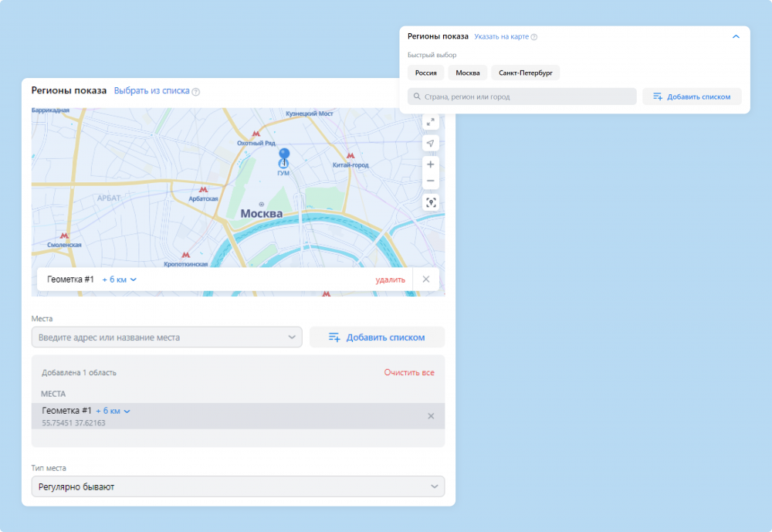Viewport: 772px width, 532px height.
Task: Focus the Введите адрес или название места field
Action: (x=167, y=337)
